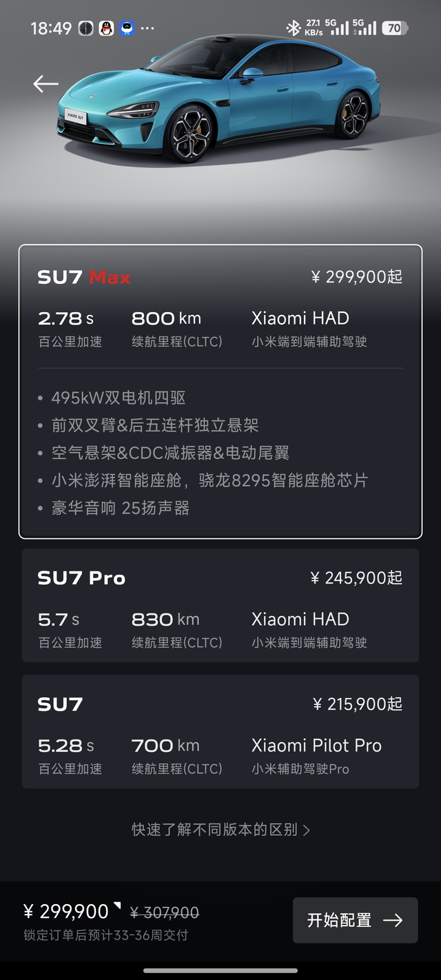This screenshot has height=980, width=441.
Task: Tap the blue robot notification icon
Action: [x=127, y=28]
